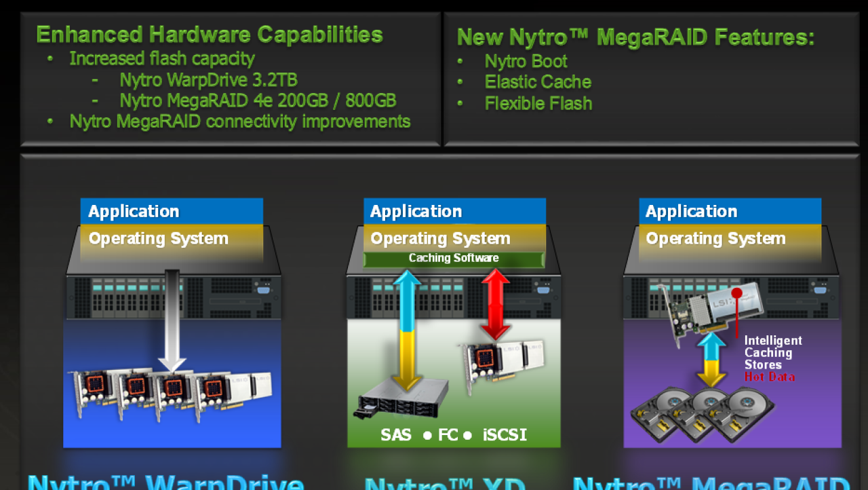The image size is (868, 490).
Task: Click the red double-headed arrow
Action: (x=496, y=304)
